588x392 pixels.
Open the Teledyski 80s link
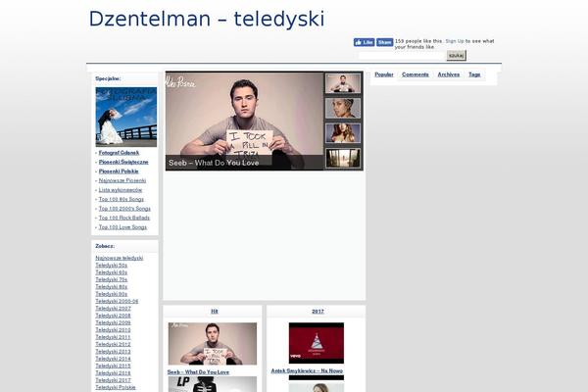pyautogui.click(x=112, y=287)
